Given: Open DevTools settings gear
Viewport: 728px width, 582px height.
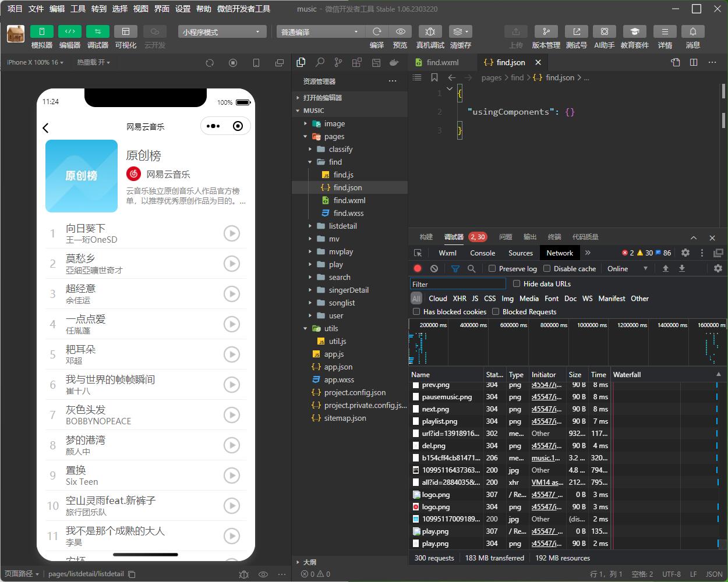Looking at the screenshot, I should tap(685, 253).
